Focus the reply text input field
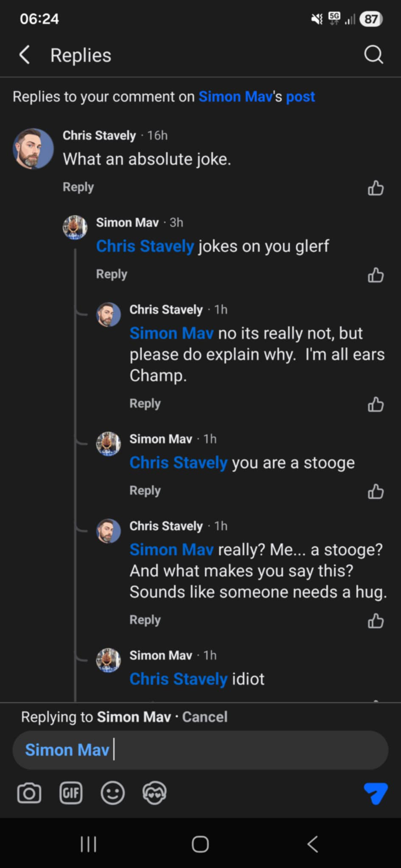The image size is (401, 868). (x=200, y=750)
